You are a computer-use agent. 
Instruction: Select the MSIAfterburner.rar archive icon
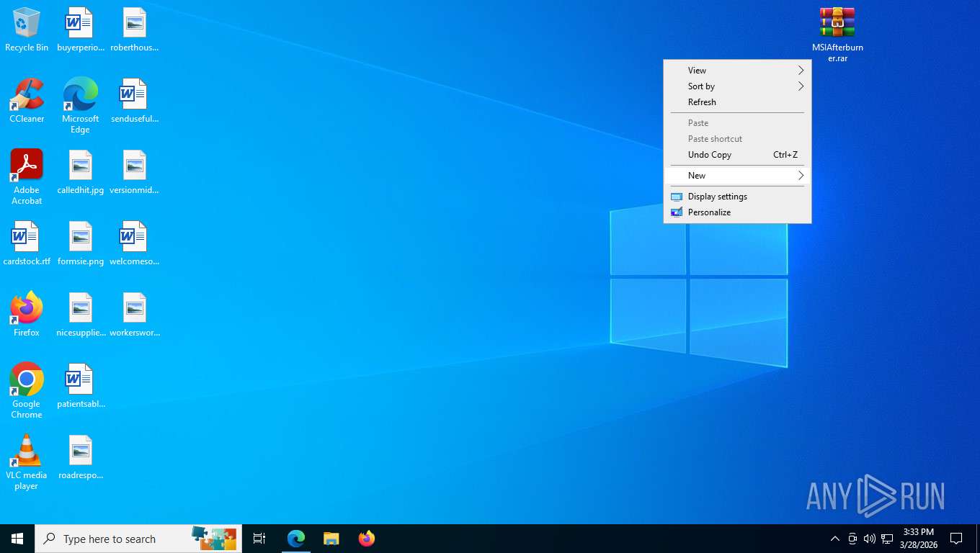pyautogui.click(x=837, y=35)
